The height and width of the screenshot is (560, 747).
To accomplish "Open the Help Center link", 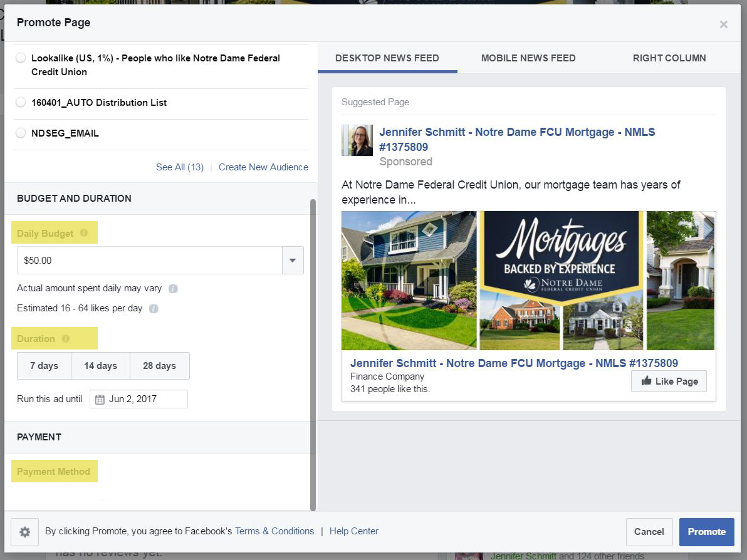I will click(354, 531).
